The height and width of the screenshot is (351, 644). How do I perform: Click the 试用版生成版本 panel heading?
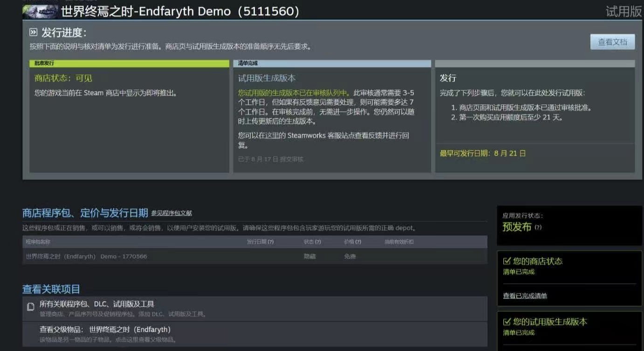(x=267, y=78)
